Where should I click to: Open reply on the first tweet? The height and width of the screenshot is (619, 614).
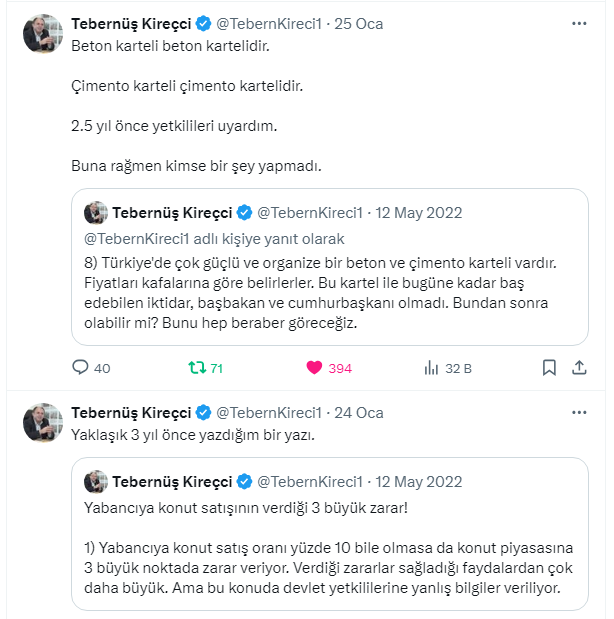82,368
